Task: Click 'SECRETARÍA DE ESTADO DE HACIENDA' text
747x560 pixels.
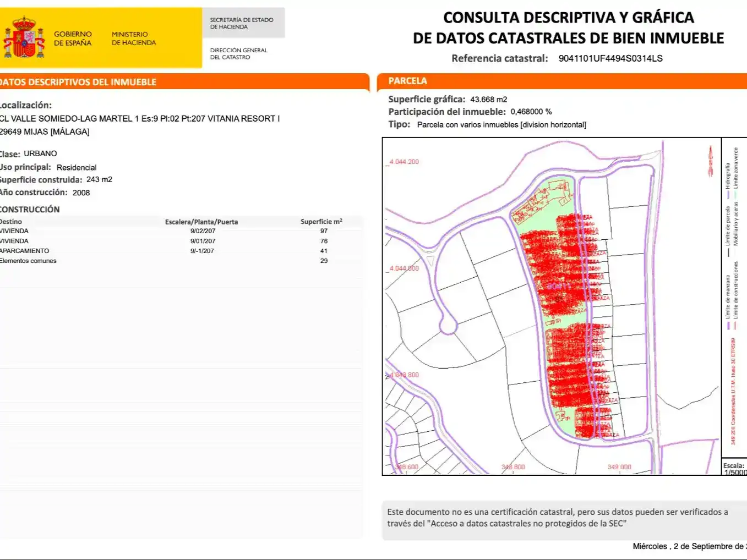Action: click(x=242, y=23)
